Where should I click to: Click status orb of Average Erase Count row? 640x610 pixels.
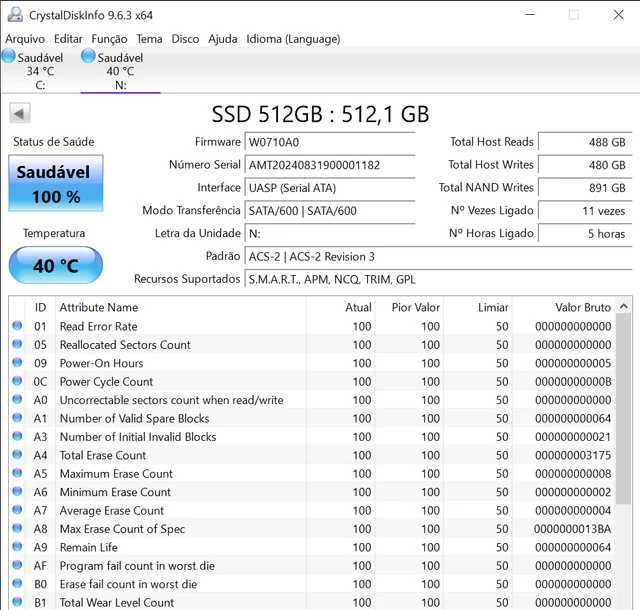tap(17, 509)
